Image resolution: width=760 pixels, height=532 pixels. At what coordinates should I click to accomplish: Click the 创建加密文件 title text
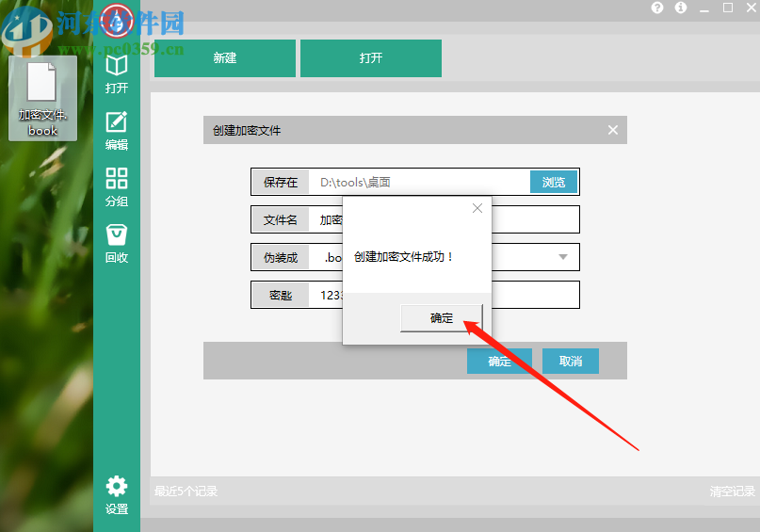pyautogui.click(x=247, y=130)
